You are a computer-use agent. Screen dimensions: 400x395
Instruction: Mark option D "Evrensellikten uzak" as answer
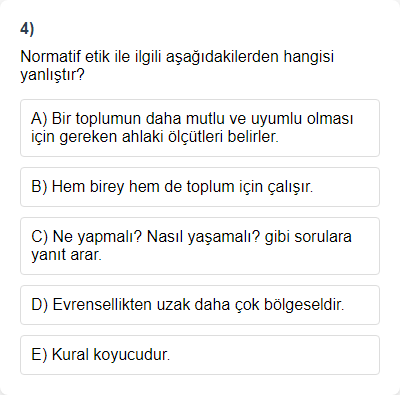(x=200, y=305)
